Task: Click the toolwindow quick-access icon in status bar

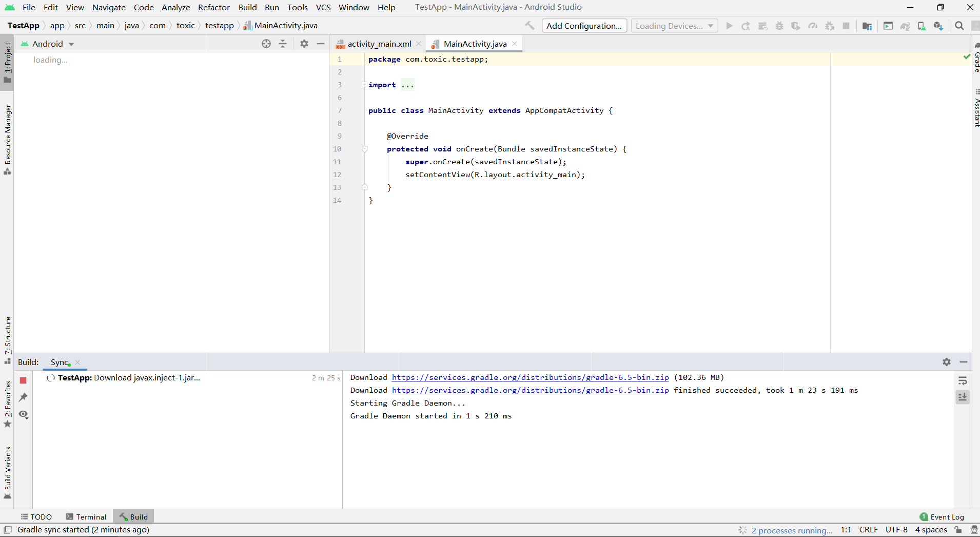Action: (x=8, y=530)
